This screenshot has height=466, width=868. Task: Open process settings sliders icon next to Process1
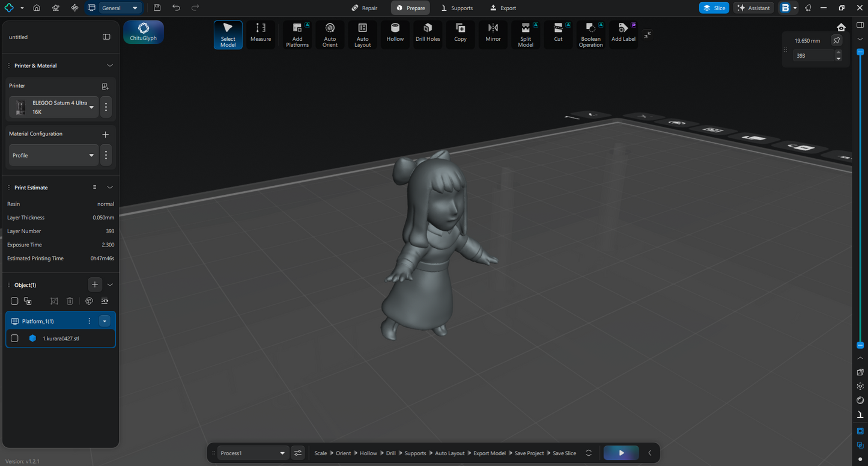click(x=298, y=453)
